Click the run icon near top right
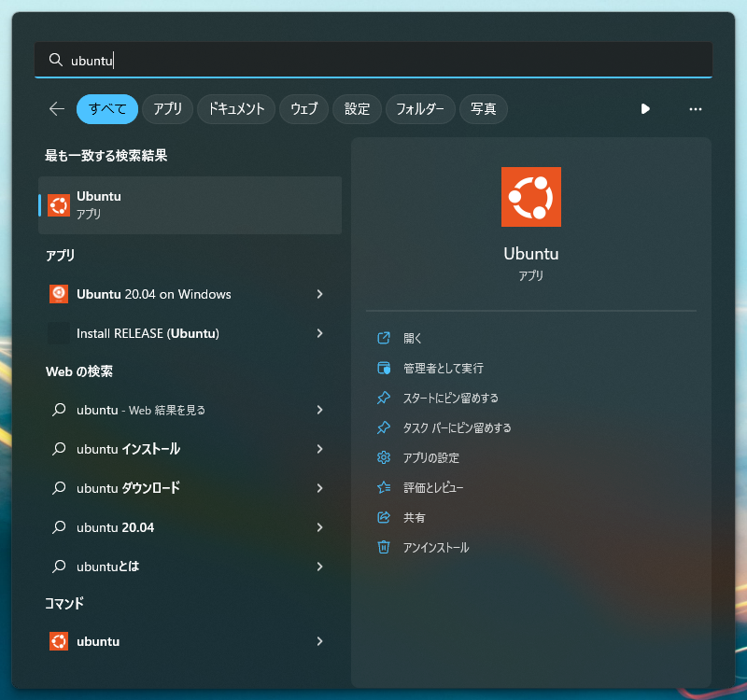 (x=645, y=109)
